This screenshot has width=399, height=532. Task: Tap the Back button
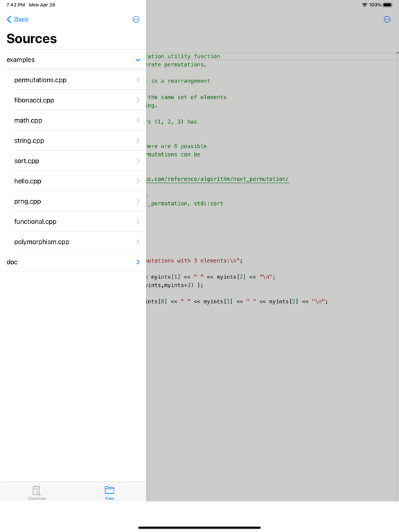tap(17, 19)
